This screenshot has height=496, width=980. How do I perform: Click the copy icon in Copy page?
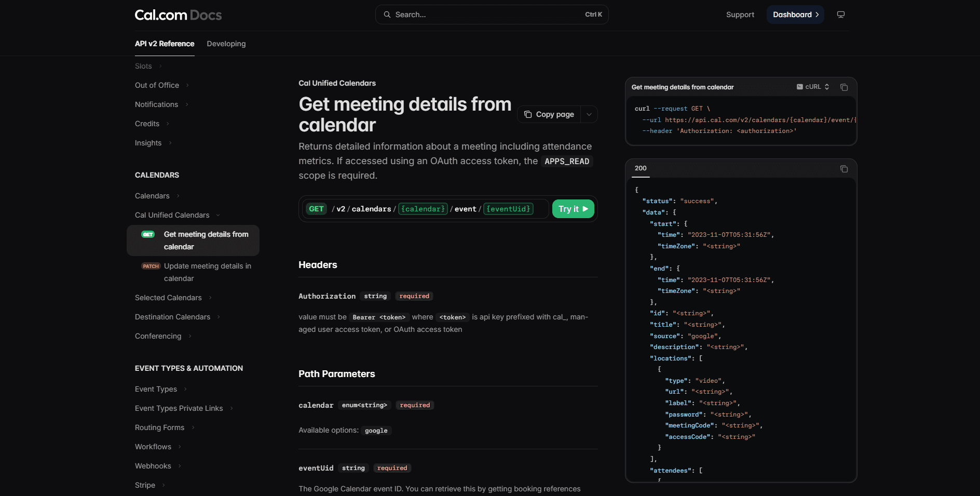[x=528, y=114]
